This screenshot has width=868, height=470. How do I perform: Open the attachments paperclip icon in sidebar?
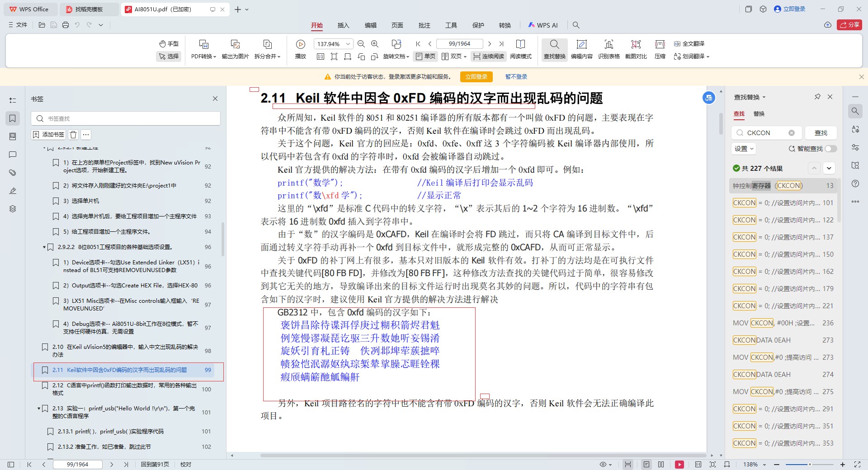pos(13,173)
